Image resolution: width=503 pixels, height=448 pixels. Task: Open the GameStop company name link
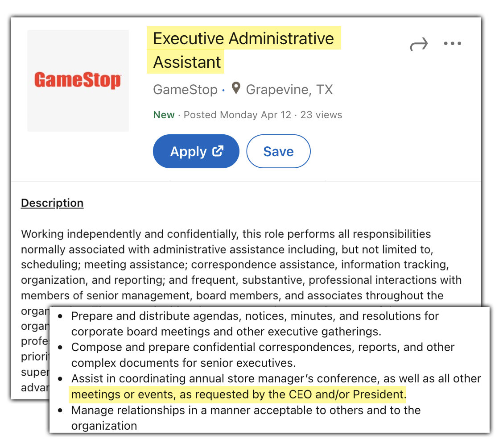(x=185, y=90)
